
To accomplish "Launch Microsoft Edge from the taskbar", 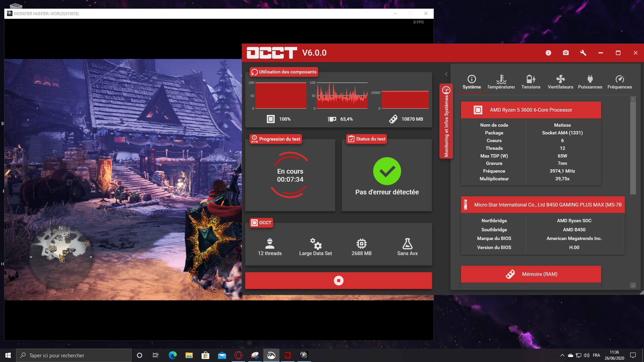I will click(172, 355).
